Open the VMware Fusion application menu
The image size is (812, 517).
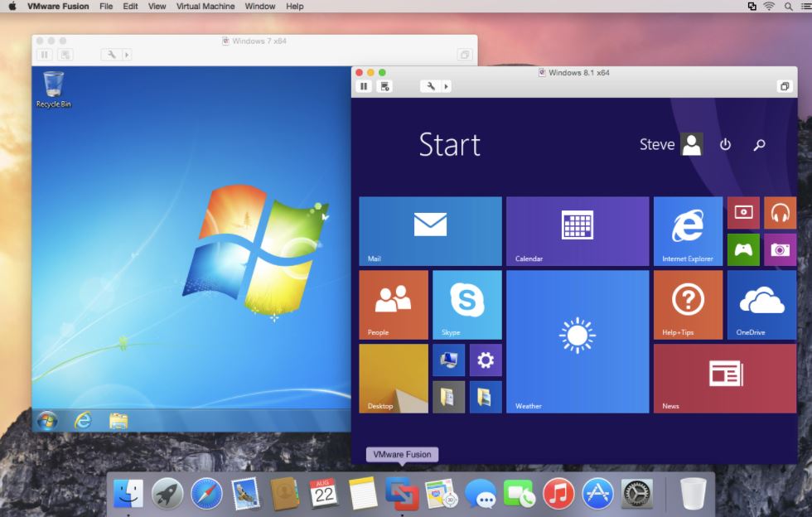(58, 7)
